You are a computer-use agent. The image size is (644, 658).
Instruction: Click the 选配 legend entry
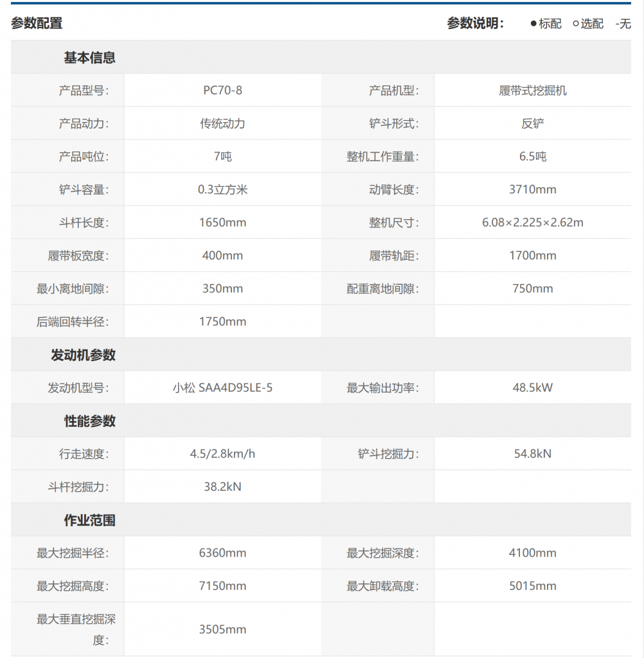click(588, 24)
